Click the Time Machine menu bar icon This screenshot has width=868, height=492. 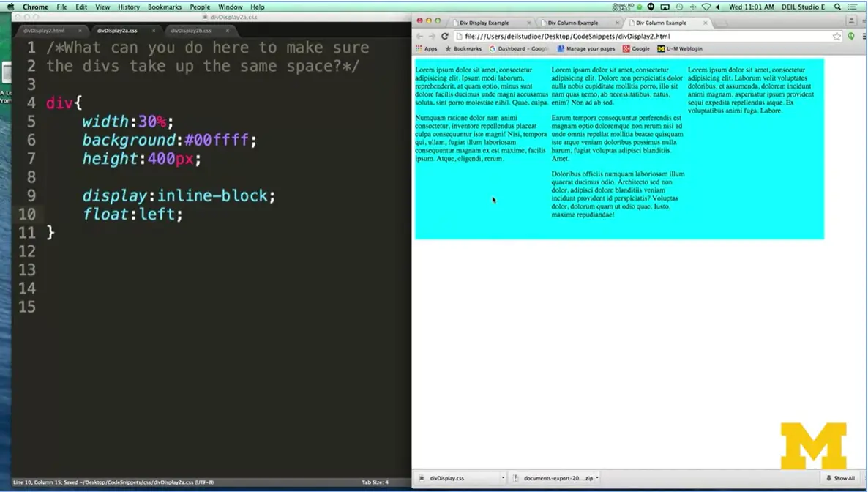680,7
